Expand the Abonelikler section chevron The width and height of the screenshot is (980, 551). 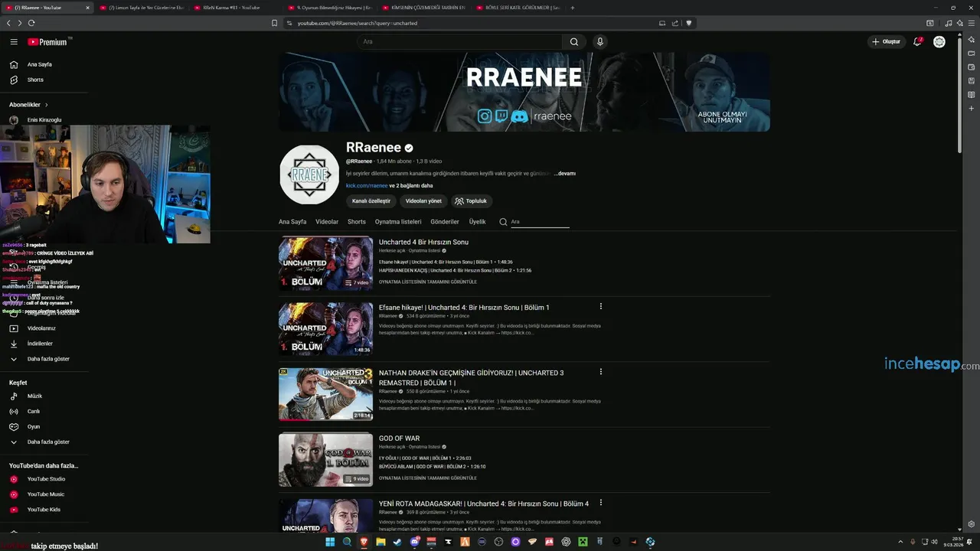(x=46, y=105)
